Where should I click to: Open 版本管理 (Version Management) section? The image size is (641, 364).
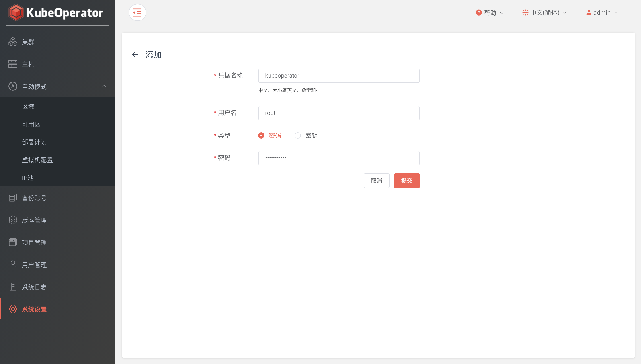[x=34, y=220]
